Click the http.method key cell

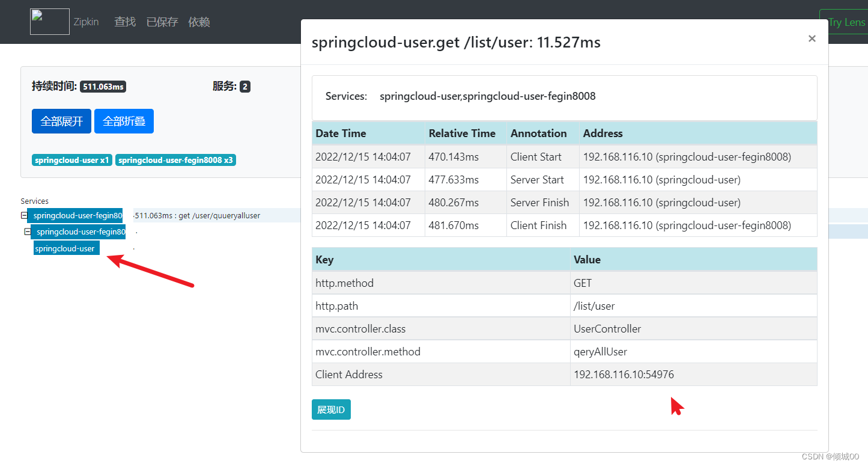coord(441,283)
